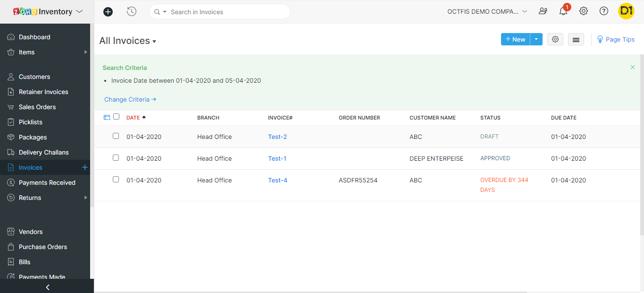Check the Test-4 invoice row checkbox
The width and height of the screenshot is (644, 293).
coord(116,180)
